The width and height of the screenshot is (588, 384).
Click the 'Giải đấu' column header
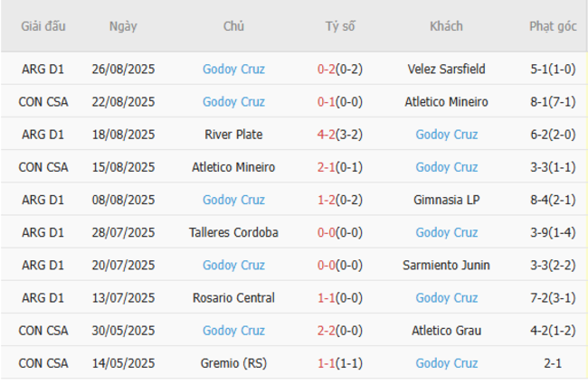click(43, 26)
